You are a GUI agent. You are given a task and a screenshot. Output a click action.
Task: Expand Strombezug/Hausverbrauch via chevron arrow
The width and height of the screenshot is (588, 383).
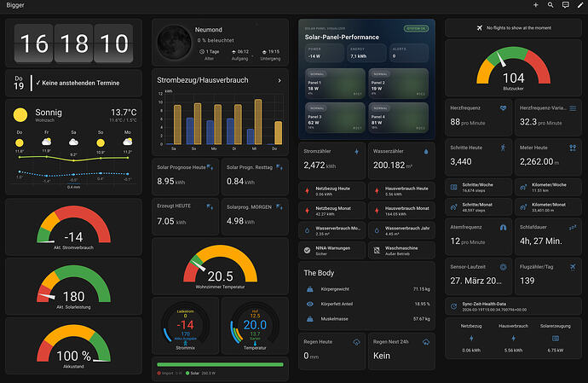[x=280, y=80]
